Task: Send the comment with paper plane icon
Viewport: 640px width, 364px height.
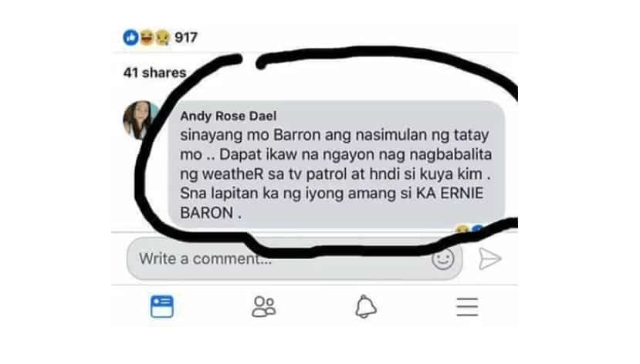Action: point(489,258)
